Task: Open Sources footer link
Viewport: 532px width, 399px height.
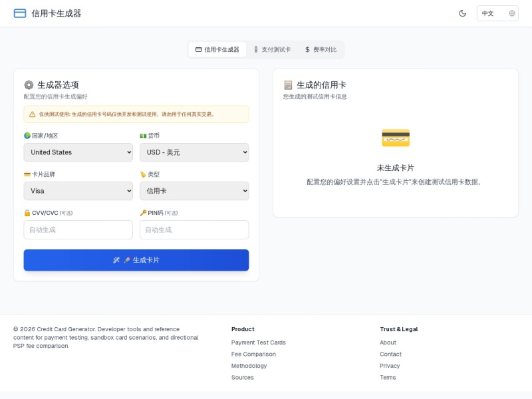Action: point(243,377)
